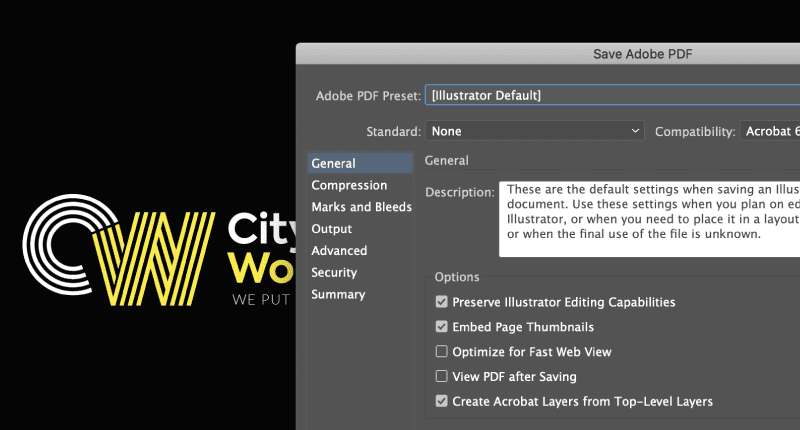Open the Marks and Bleeds section
The width and height of the screenshot is (800, 430).
(x=361, y=207)
